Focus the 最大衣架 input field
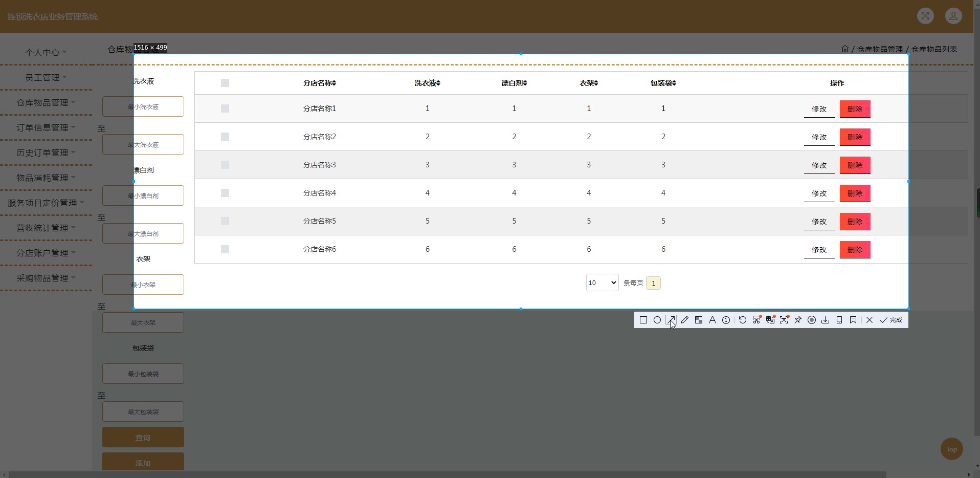The height and width of the screenshot is (478, 980). coord(143,322)
